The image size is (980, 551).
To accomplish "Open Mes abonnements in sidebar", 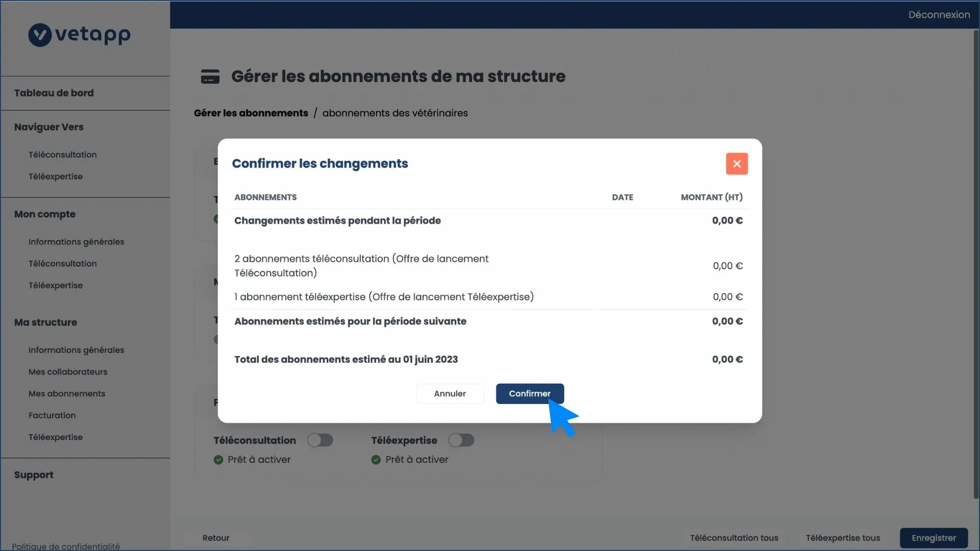I will pos(67,394).
